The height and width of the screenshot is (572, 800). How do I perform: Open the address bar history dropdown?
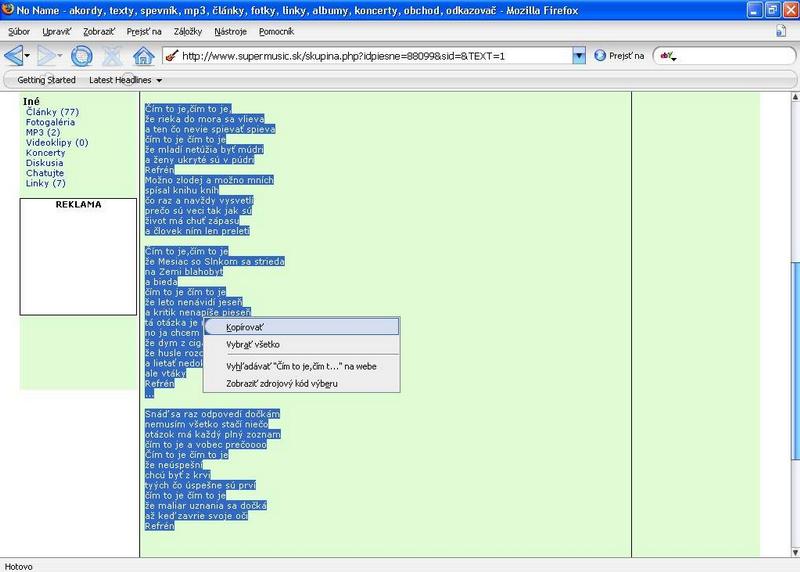click(578, 56)
